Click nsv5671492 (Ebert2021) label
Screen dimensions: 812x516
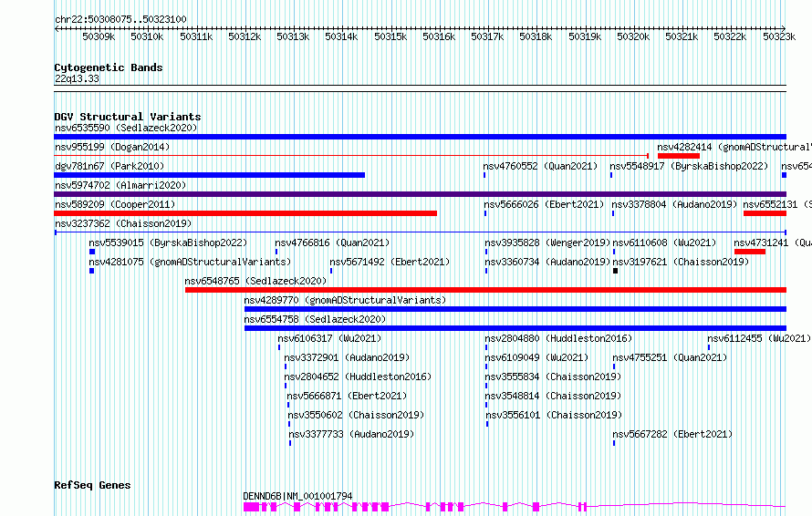tap(390, 262)
